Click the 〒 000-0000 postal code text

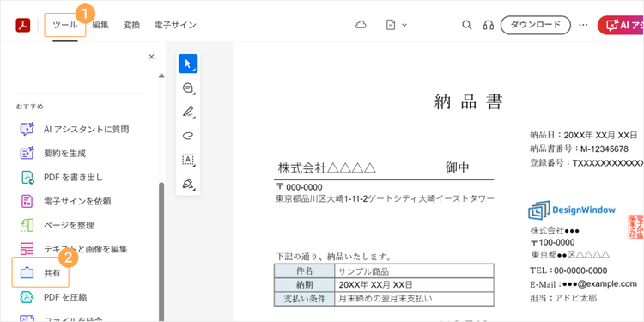point(300,187)
